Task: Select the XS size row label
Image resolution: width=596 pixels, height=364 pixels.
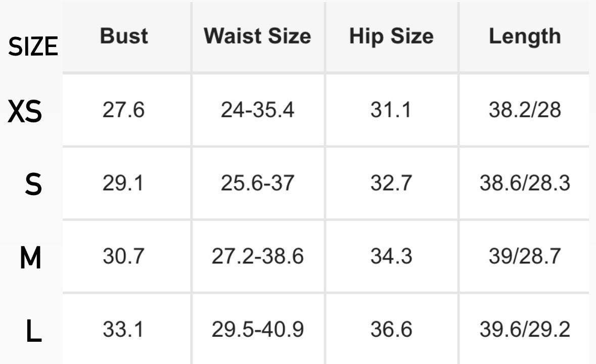Action: click(x=25, y=112)
